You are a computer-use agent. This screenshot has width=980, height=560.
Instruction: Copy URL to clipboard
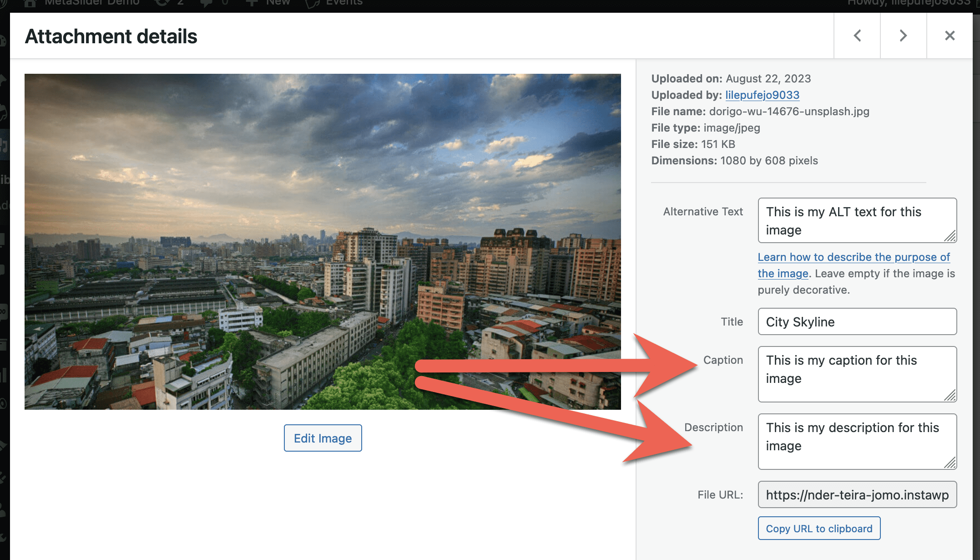click(819, 529)
